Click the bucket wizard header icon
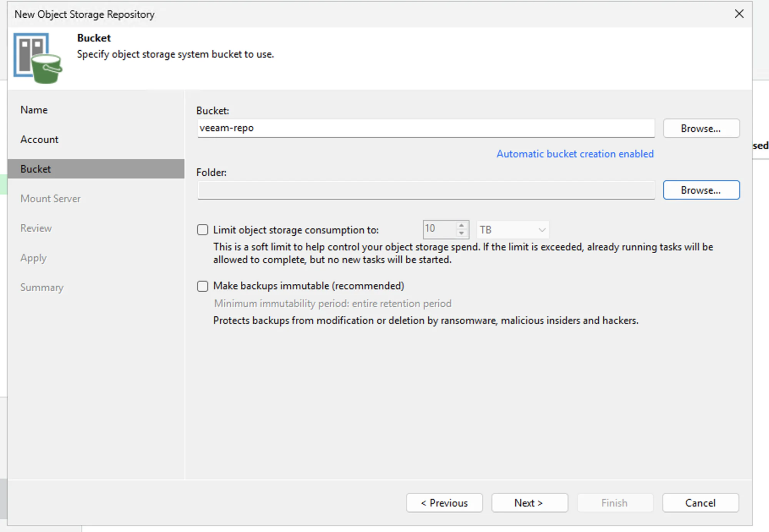Viewport: 769px width, 532px height. coord(38,58)
